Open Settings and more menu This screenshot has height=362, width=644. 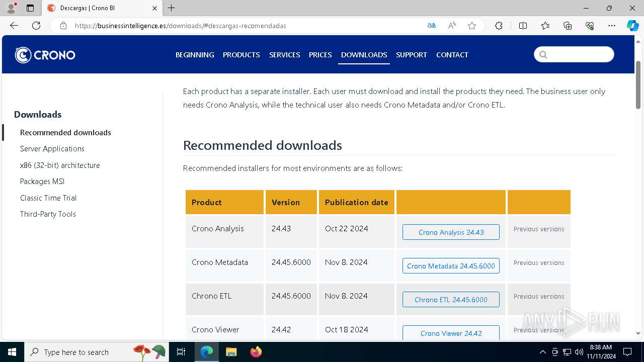[612, 26]
